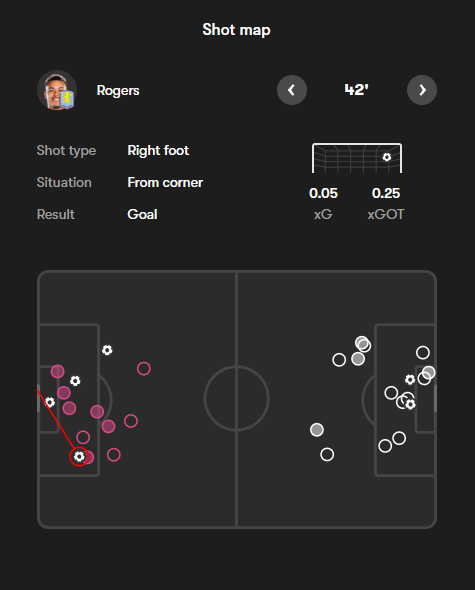Click the 42' minute label

[x=356, y=90]
